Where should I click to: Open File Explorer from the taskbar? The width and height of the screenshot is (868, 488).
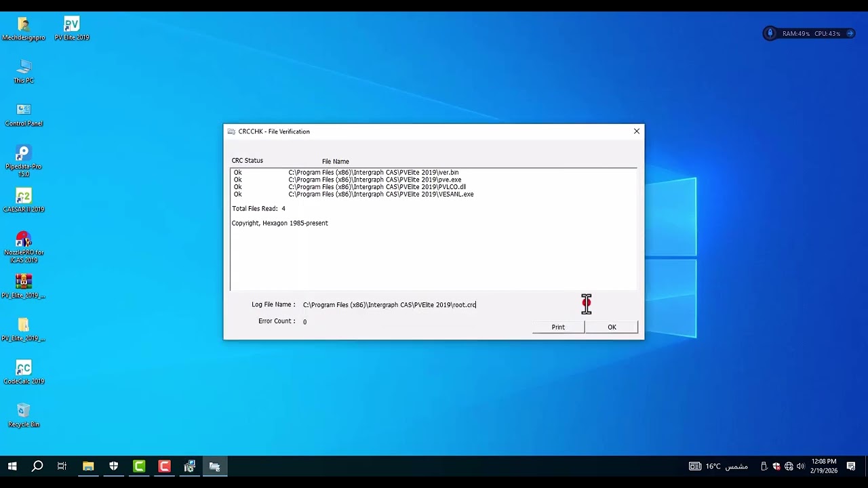[88, 466]
